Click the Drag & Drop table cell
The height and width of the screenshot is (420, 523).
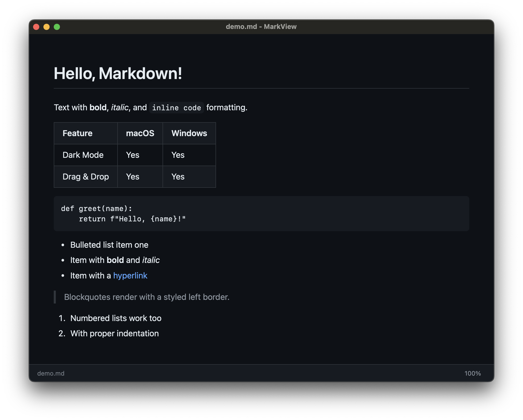pyautogui.click(x=85, y=176)
